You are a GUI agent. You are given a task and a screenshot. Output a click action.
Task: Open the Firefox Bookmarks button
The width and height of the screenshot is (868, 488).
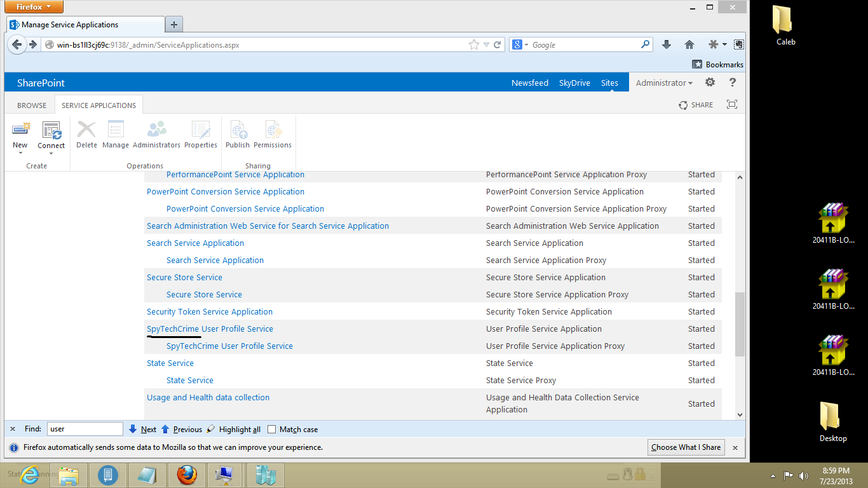tap(717, 64)
